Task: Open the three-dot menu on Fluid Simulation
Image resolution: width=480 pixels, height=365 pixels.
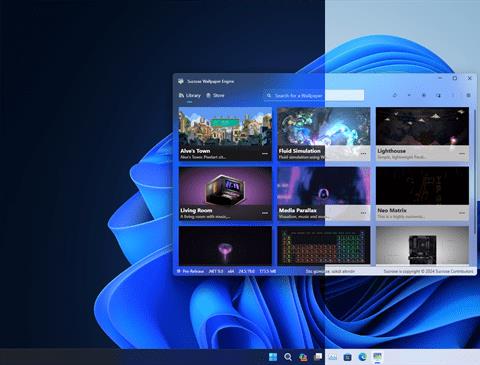Action: point(363,154)
